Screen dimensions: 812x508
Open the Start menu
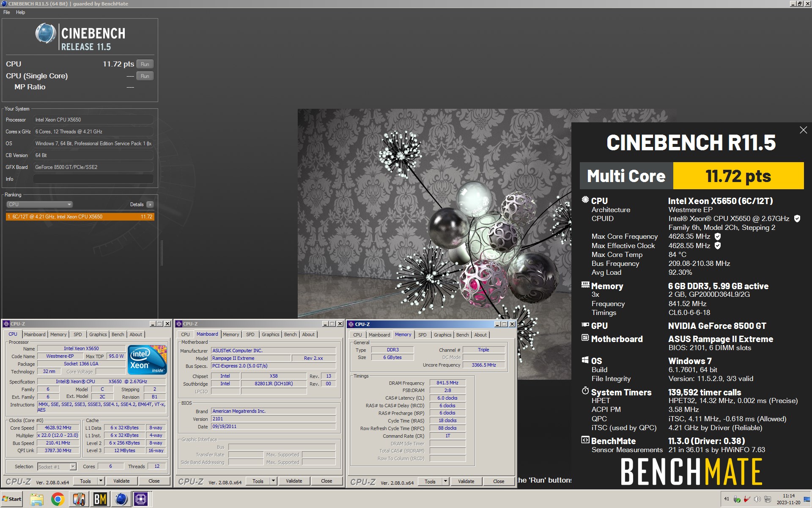pos(12,499)
